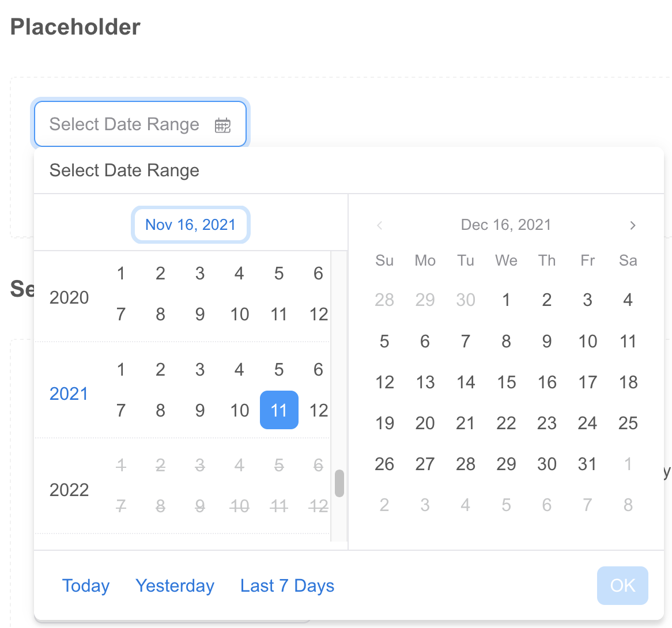Select December 31 on the right calendar
This screenshot has height=628, width=672.
587,464
